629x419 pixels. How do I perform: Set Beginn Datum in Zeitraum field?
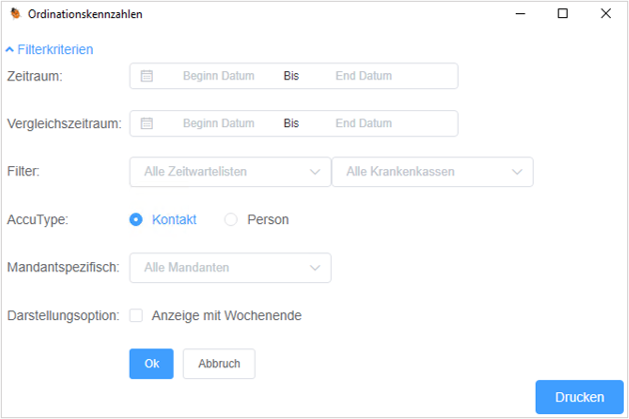coord(219,76)
